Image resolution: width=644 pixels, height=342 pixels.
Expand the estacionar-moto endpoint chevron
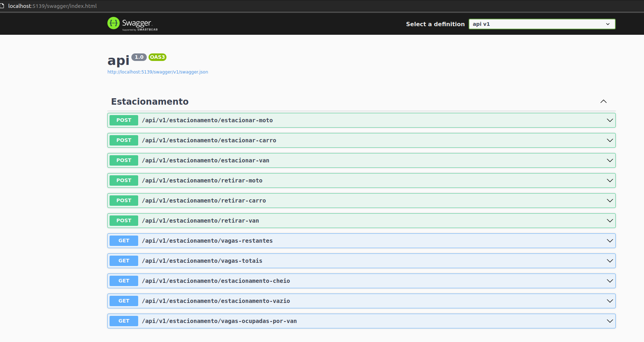click(610, 120)
